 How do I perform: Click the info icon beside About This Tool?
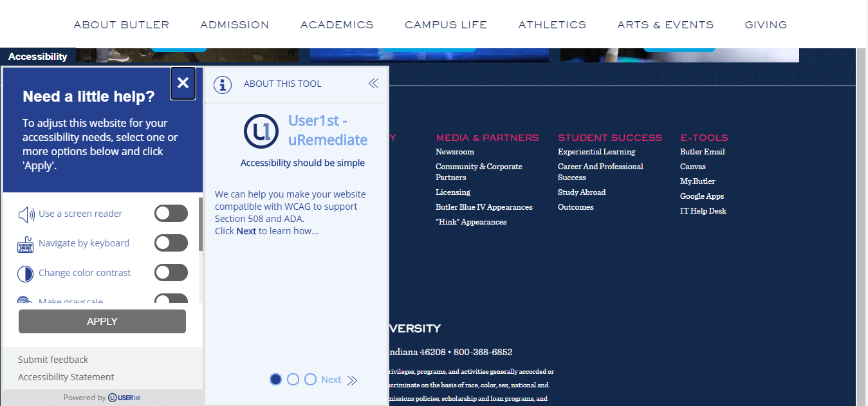(223, 84)
